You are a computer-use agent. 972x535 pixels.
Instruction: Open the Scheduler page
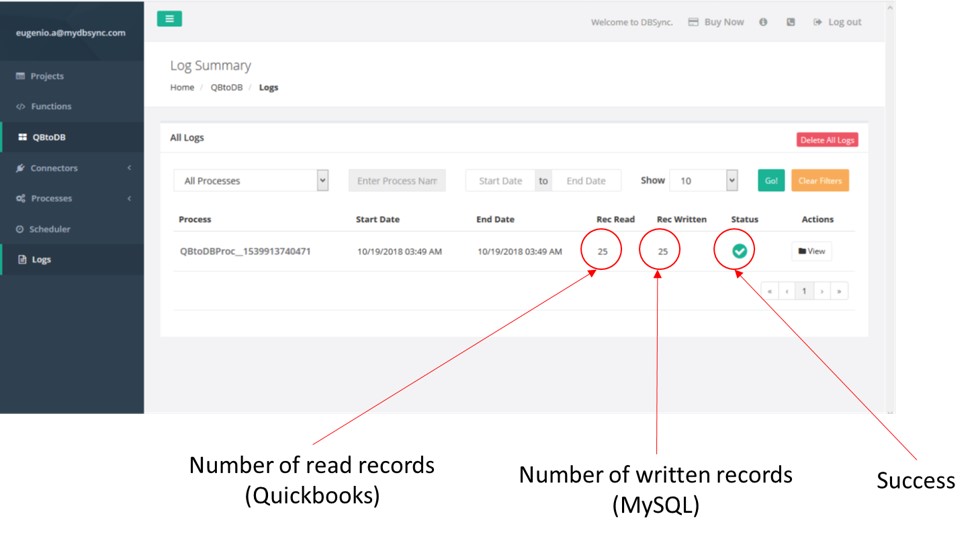coord(49,229)
